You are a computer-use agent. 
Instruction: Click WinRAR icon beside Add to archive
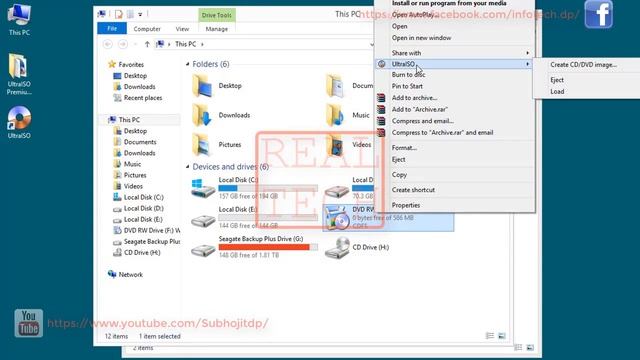pos(381,98)
